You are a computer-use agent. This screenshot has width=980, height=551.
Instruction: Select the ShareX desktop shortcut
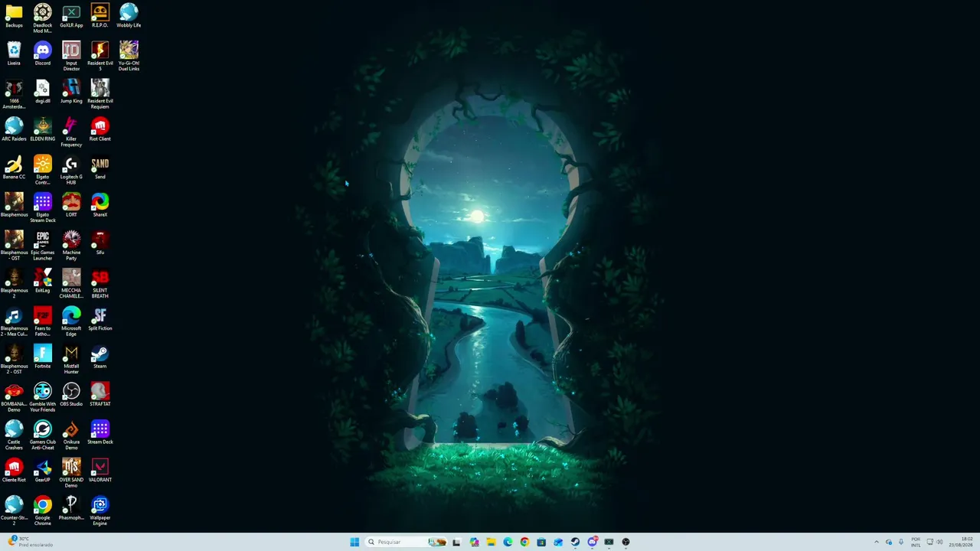point(100,205)
